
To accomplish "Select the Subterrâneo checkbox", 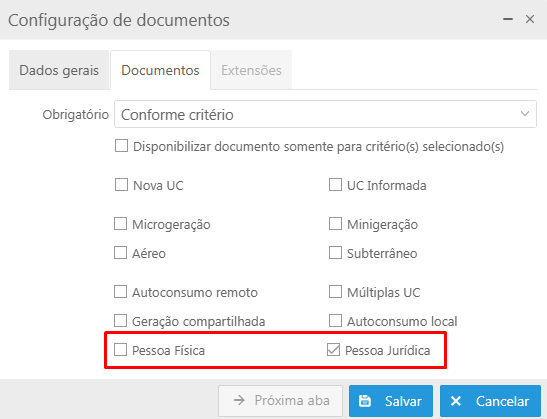I will pyautogui.click(x=335, y=253).
